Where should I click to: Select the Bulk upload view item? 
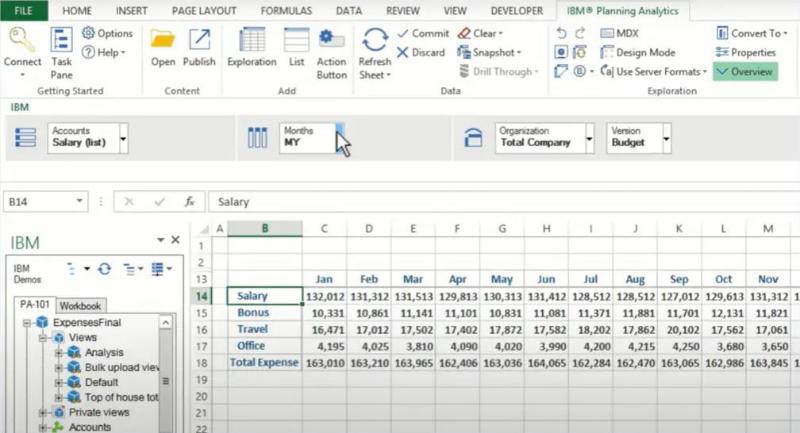[121, 368]
